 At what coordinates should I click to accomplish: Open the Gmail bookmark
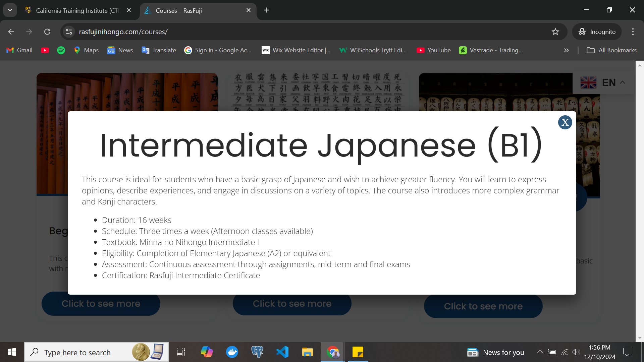point(19,50)
